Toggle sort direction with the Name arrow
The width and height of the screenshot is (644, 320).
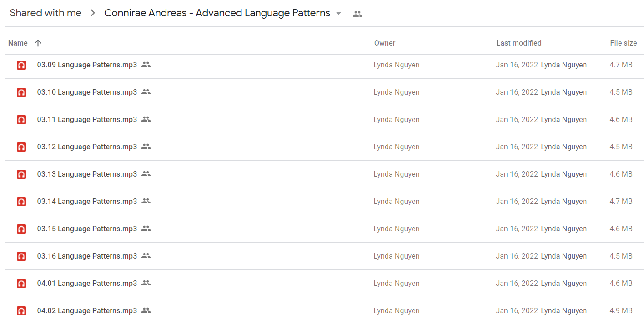[38, 43]
